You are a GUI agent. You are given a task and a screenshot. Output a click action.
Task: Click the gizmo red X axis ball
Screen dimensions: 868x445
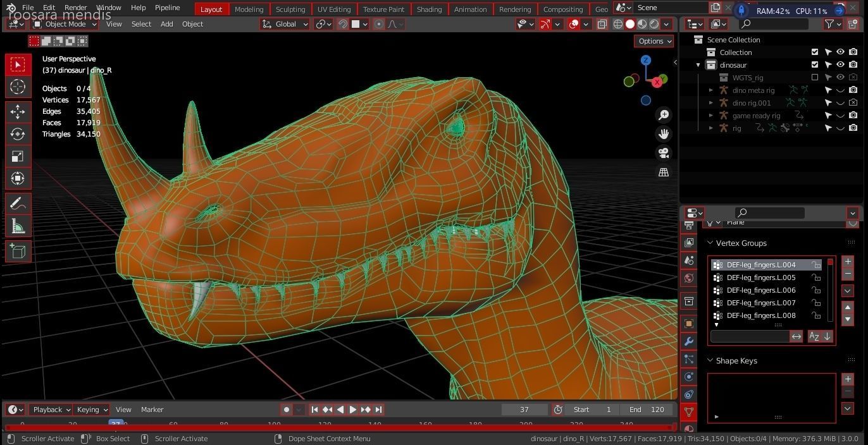pos(657,82)
